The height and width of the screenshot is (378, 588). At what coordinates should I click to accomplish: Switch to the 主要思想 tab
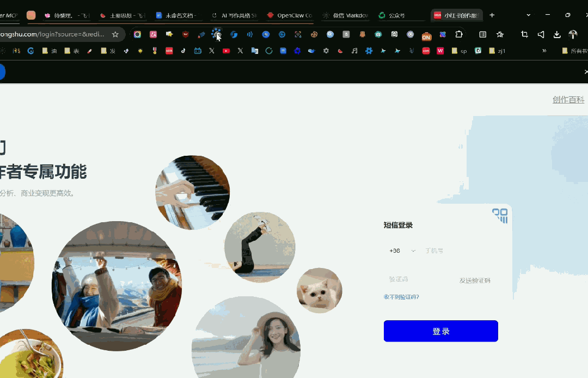pyautogui.click(x=122, y=15)
